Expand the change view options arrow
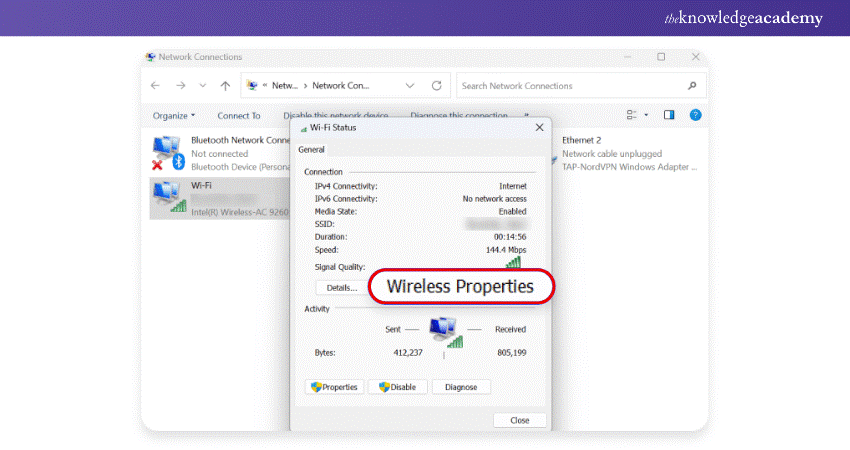850x450 pixels. click(646, 115)
